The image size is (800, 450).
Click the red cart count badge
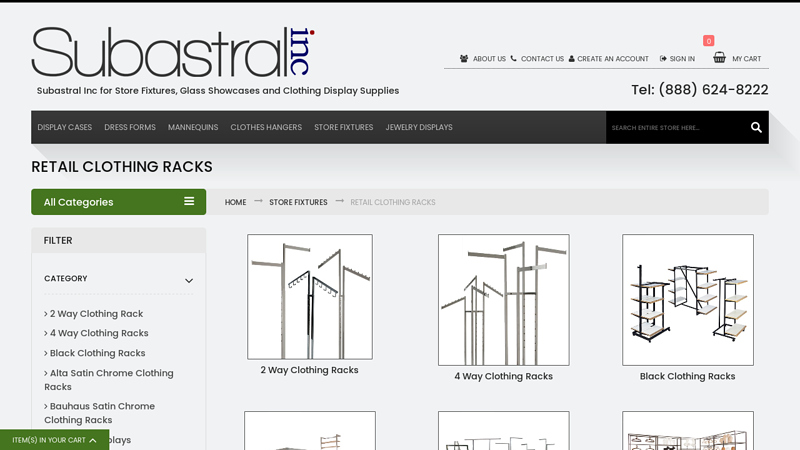[708, 41]
